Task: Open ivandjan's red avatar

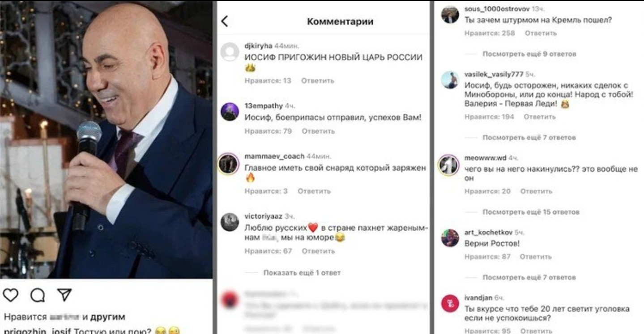Action: [450, 304]
